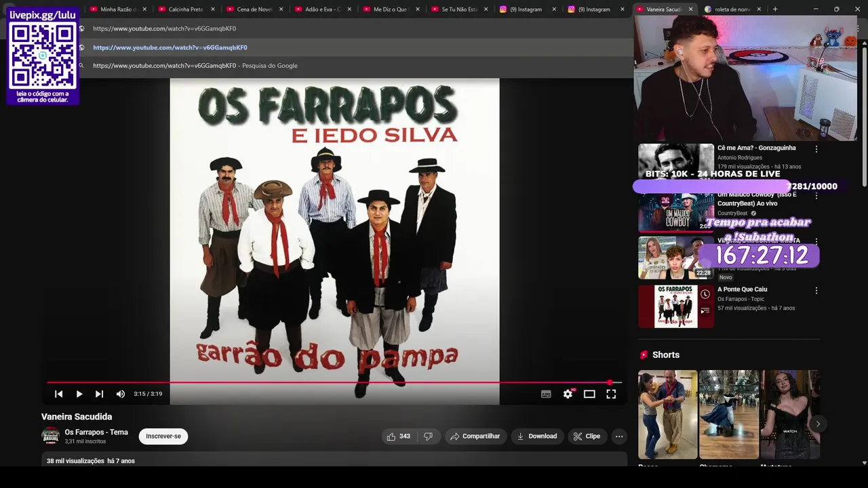The height and width of the screenshot is (488, 868).
Task: Click A Ponte Que Caiu thumbnail
Action: pyautogui.click(x=676, y=306)
